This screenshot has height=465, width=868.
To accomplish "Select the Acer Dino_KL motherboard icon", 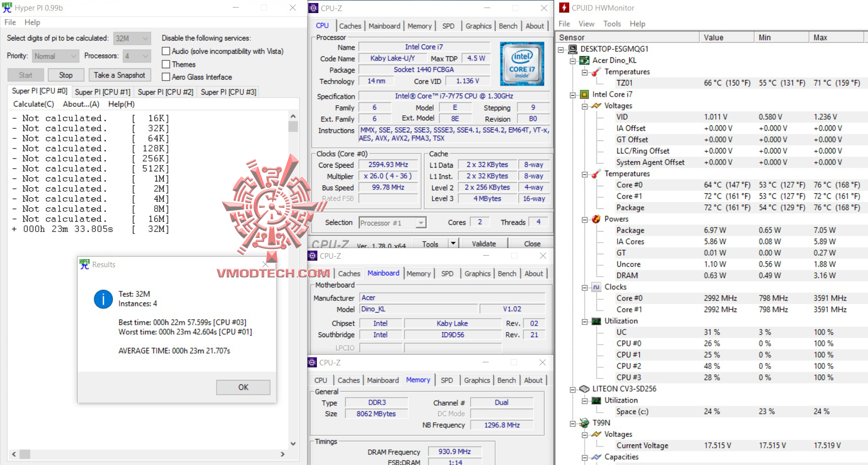I will click(x=584, y=60).
